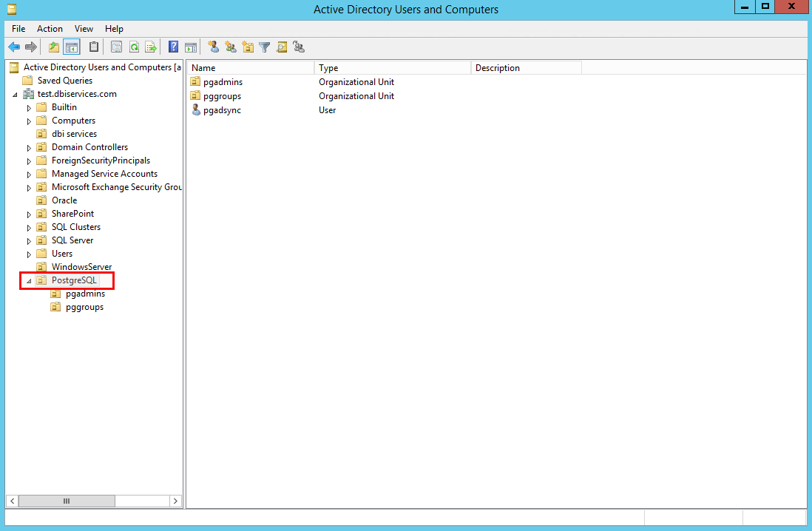Open the View menu
Image resolution: width=812 pixels, height=531 pixels.
(84, 29)
